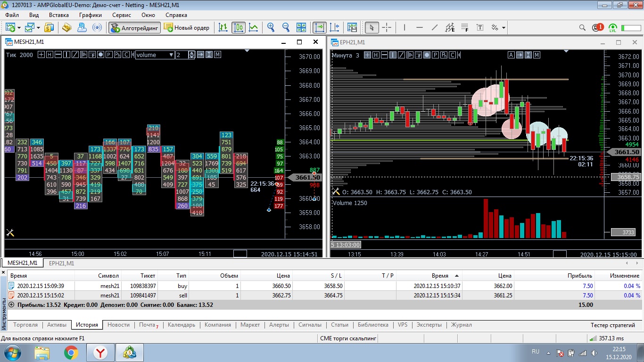The image size is (644, 362).
Task: Switch chart to line chart mode
Action: click(x=254, y=27)
